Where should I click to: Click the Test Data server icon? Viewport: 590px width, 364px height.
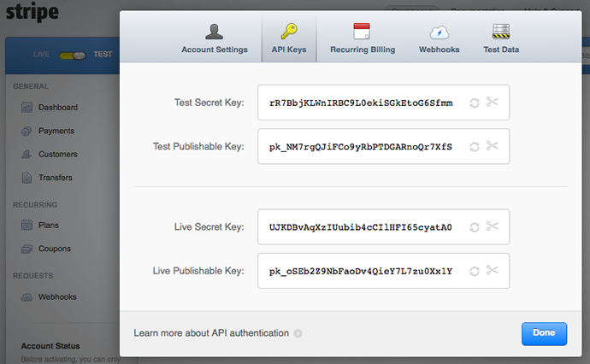pos(501,32)
